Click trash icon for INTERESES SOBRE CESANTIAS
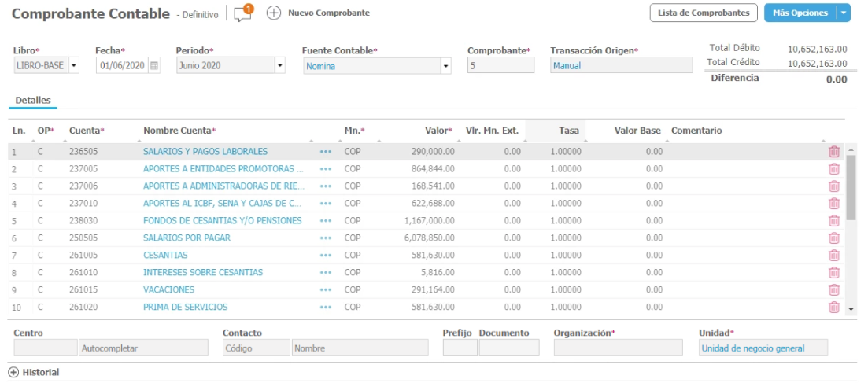 tap(834, 273)
